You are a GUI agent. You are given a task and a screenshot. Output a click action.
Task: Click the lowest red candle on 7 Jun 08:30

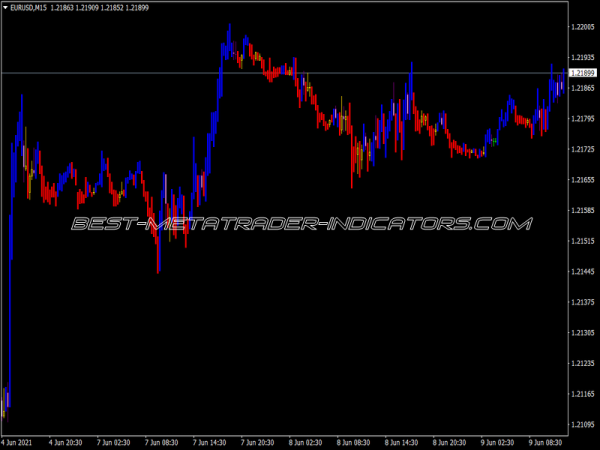click(158, 262)
